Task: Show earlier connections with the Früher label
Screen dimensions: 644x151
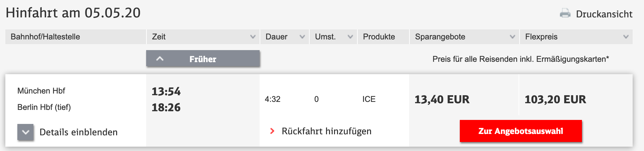Action: 203,59
